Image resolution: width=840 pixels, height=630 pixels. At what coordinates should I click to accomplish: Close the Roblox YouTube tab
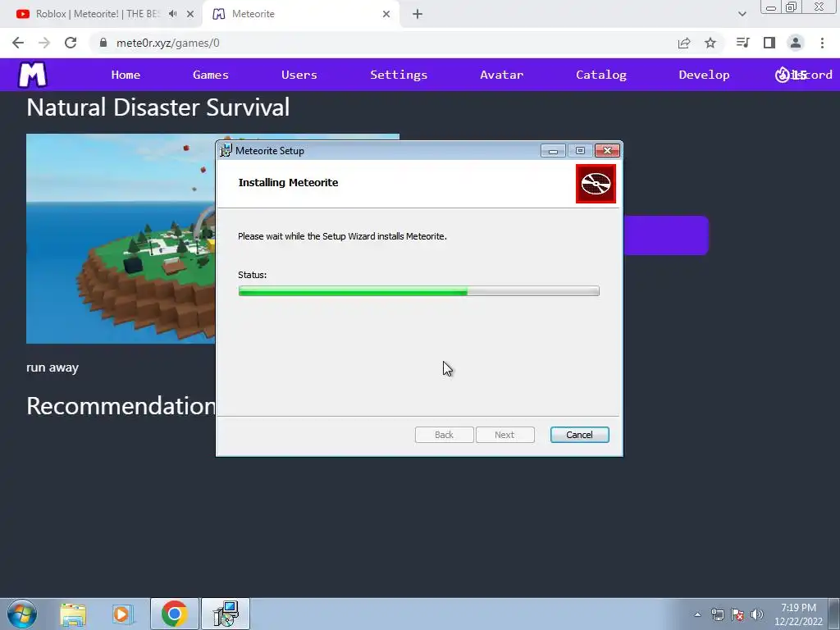pyautogui.click(x=190, y=14)
